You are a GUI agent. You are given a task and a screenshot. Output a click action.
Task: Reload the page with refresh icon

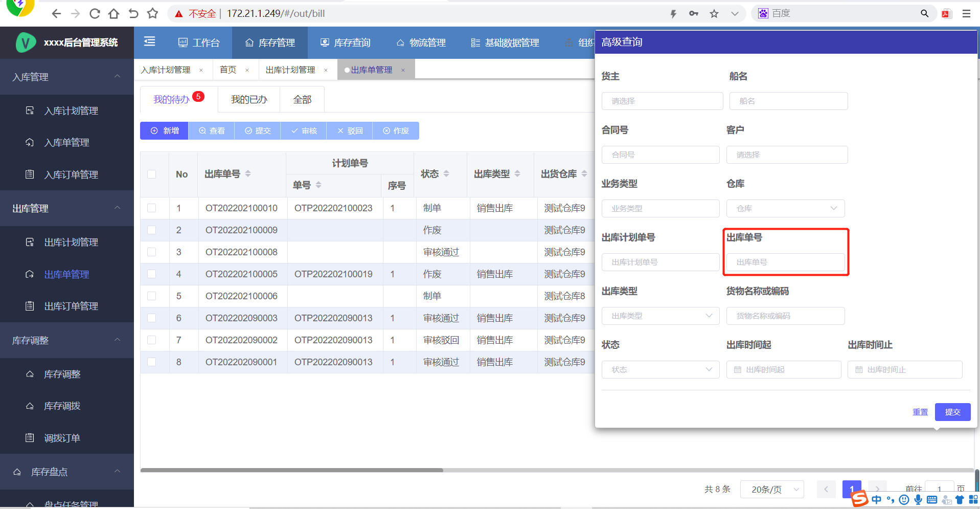tap(95, 14)
